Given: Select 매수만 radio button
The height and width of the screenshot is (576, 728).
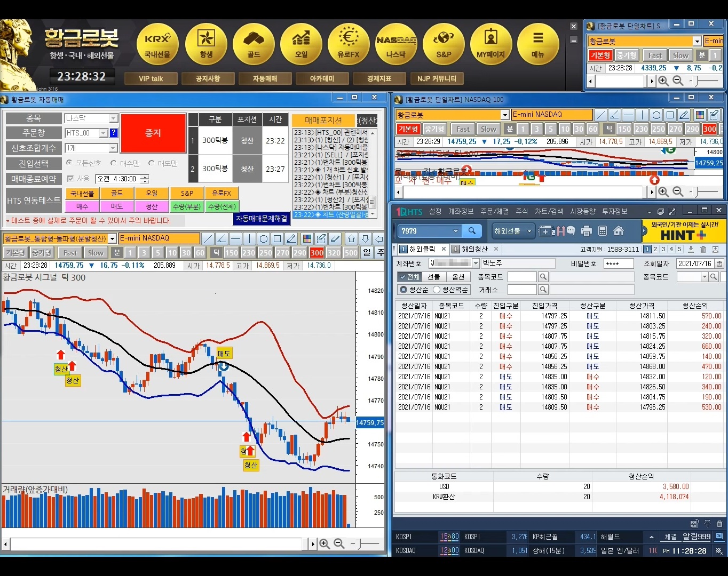Looking at the screenshot, I should [113, 163].
